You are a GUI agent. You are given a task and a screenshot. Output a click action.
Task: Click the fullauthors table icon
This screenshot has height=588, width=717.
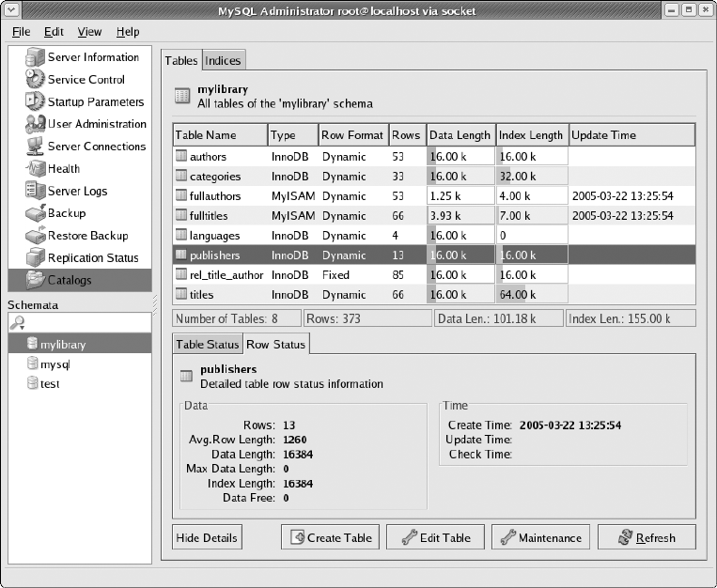click(181, 195)
